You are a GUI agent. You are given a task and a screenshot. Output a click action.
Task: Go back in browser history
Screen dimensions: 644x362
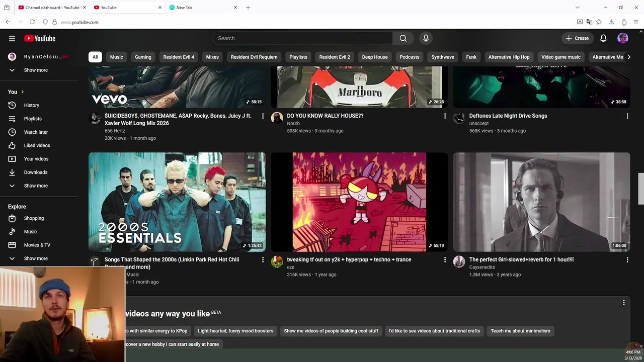click(8, 22)
